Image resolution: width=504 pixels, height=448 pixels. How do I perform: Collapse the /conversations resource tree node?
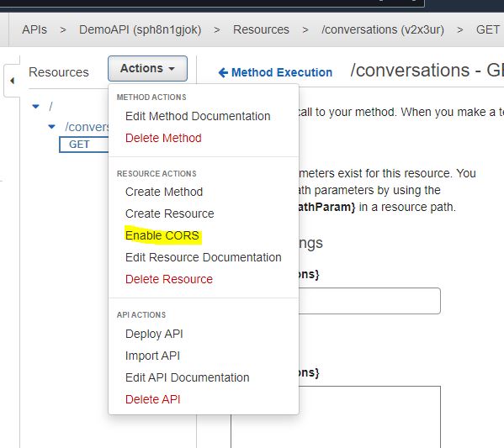pos(51,127)
